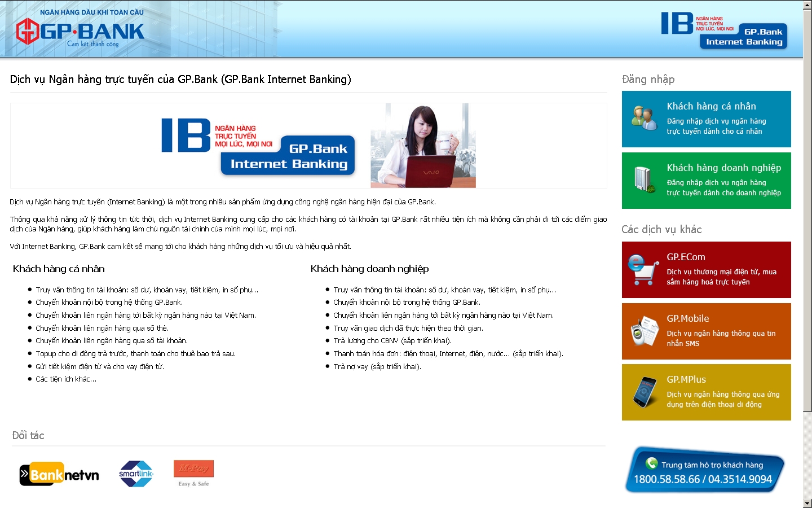Click bullet Chuyển khoản liên ngân hàng qua số thẻ

102,328
